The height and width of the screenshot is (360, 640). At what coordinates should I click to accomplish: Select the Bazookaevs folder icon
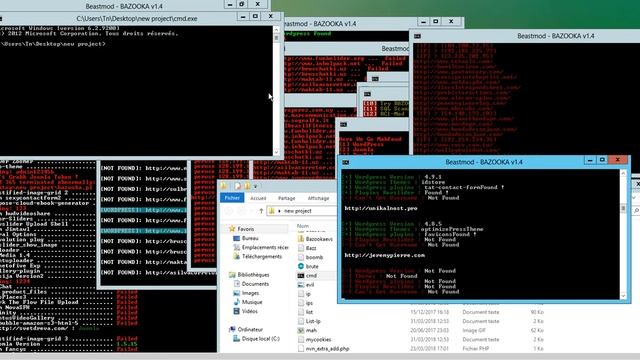[301, 239]
